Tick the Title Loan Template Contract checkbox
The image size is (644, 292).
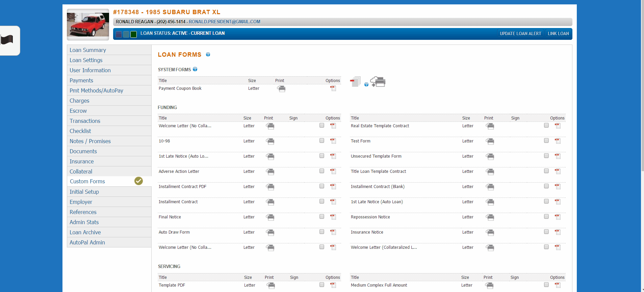tap(546, 171)
